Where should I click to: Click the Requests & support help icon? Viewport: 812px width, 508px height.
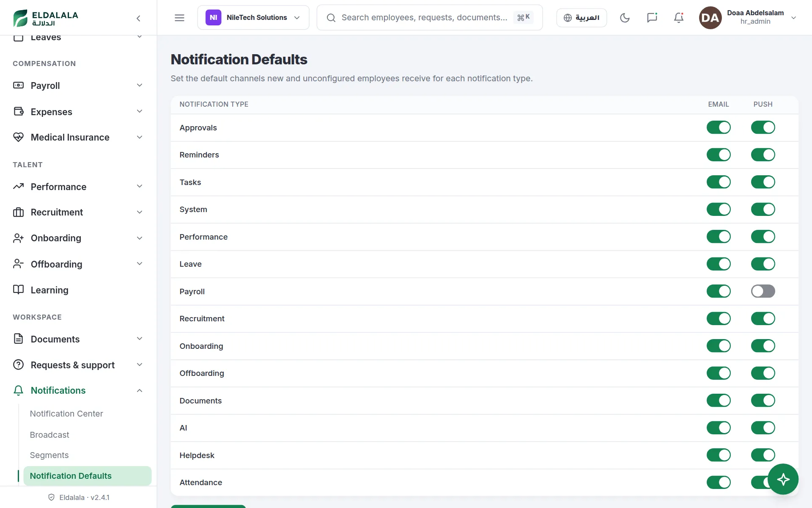(x=18, y=364)
